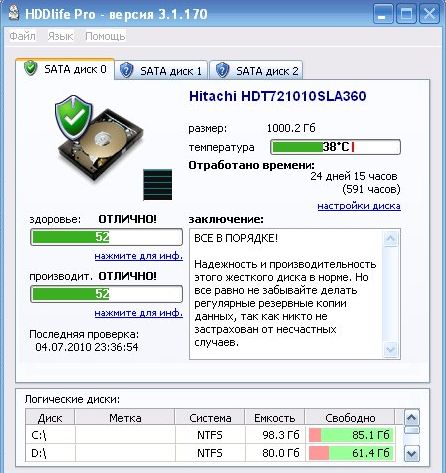
Task: Click the green shield on SATA диск 0 tab
Action: pyautogui.click(x=31, y=68)
